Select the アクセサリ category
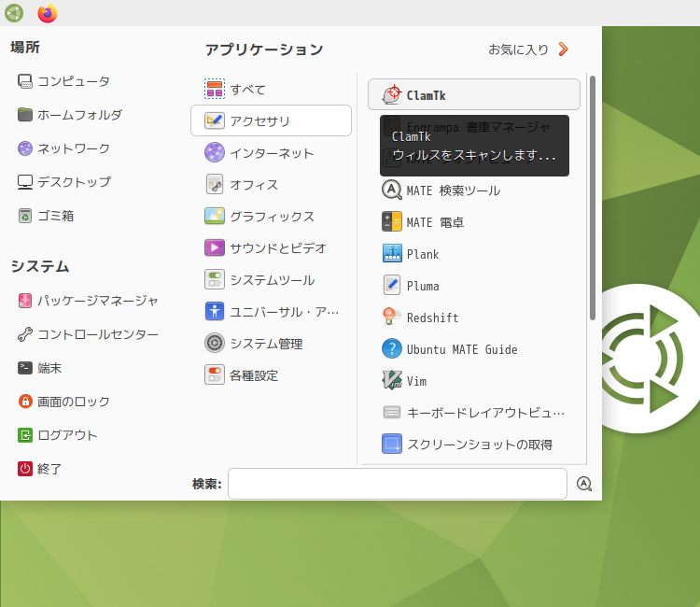This screenshot has width=700, height=607. click(x=271, y=120)
